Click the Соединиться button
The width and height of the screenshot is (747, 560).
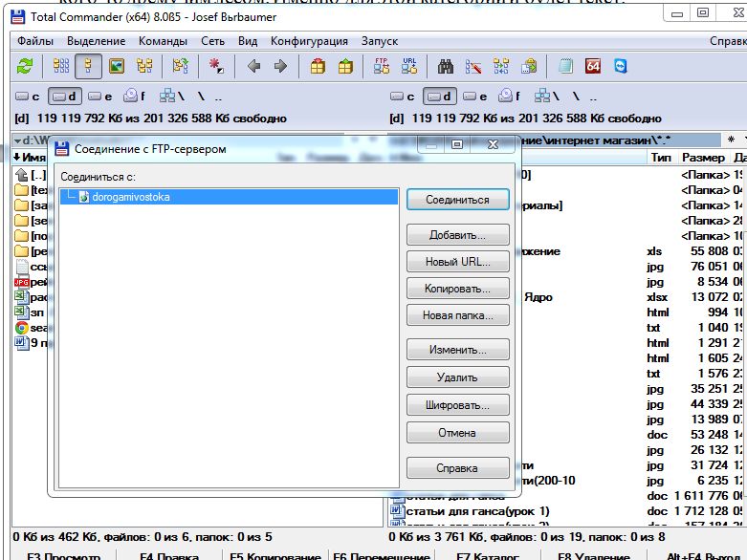(458, 200)
